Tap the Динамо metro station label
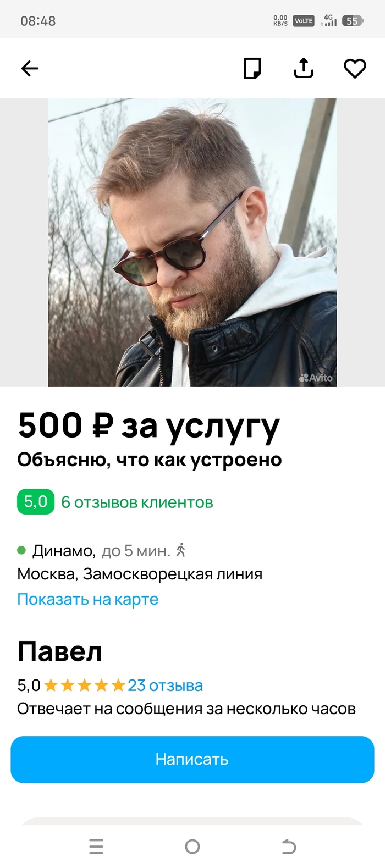The width and height of the screenshot is (385, 868). click(64, 550)
